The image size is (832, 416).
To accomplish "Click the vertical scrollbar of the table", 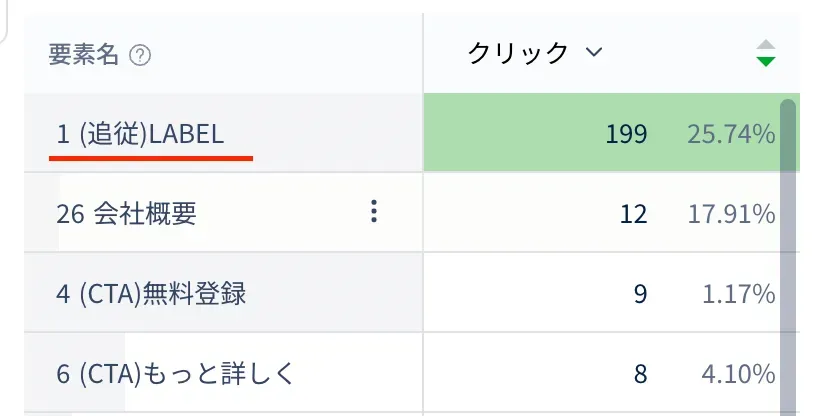I will (x=788, y=250).
